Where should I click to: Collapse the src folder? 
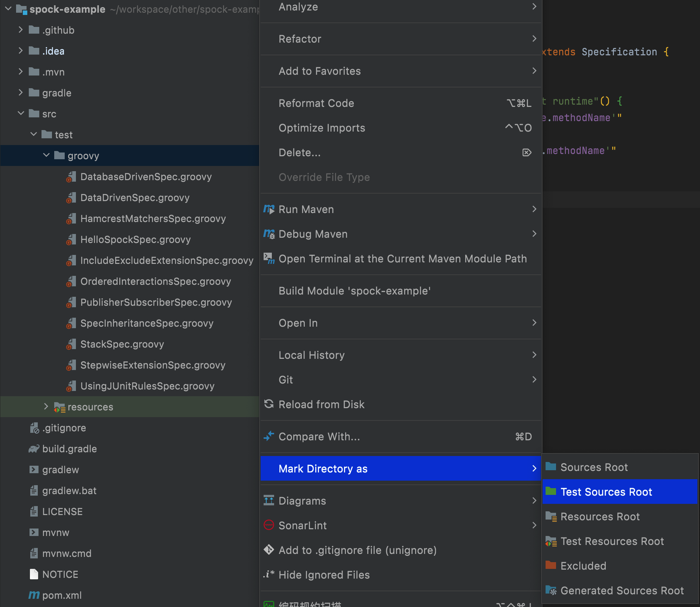click(21, 113)
